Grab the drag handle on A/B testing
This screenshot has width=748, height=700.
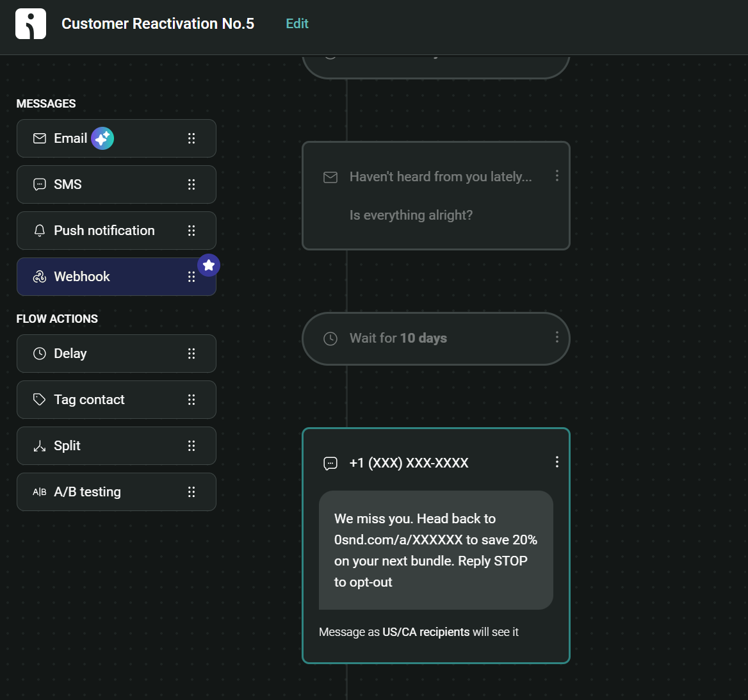click(191, 492)
